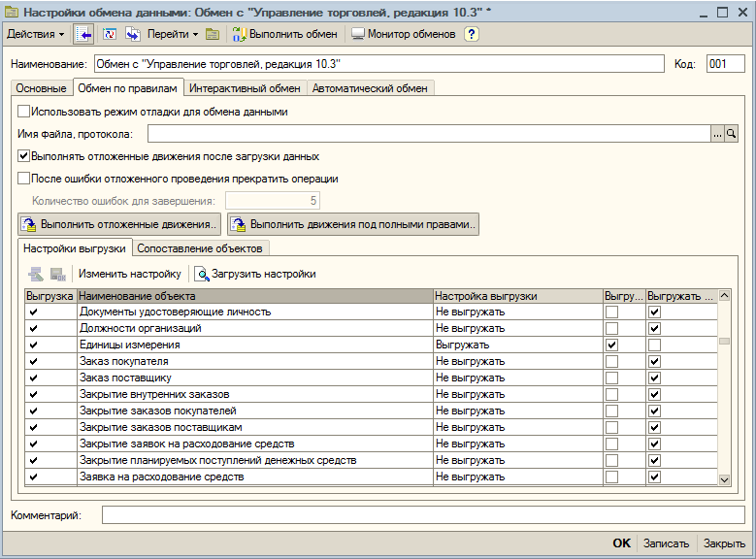Expand the Перейти dropdown menu

point(173,34)
